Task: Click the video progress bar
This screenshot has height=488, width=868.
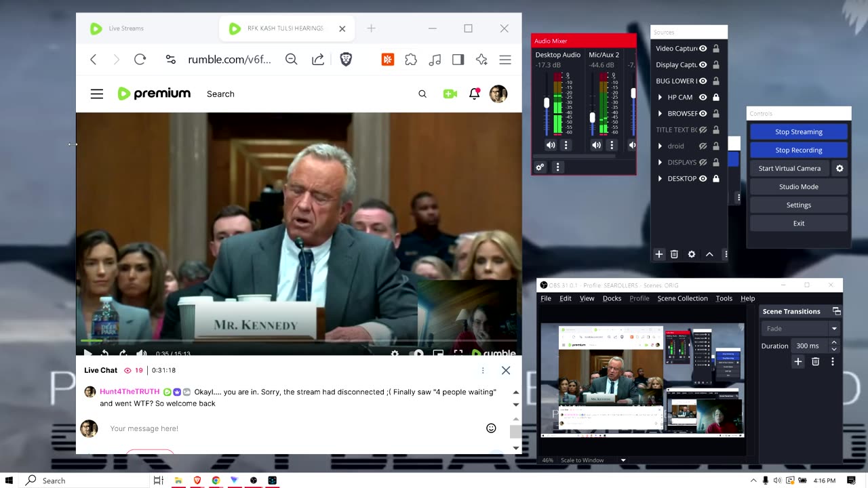Action: tap(298, 340)
